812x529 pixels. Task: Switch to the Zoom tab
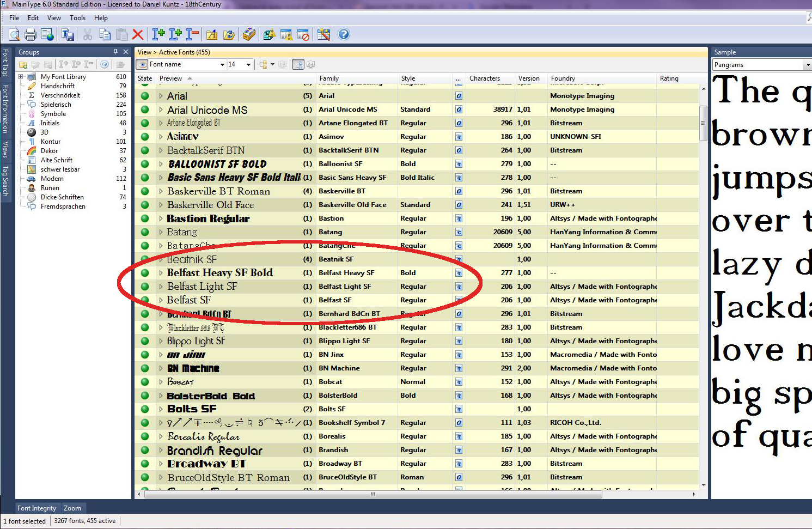[72, 508]
